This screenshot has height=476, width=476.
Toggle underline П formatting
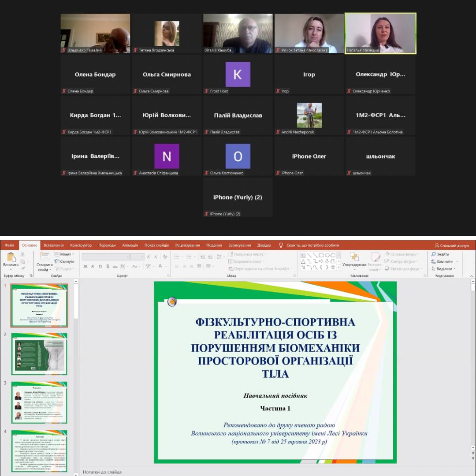[100, 266]
